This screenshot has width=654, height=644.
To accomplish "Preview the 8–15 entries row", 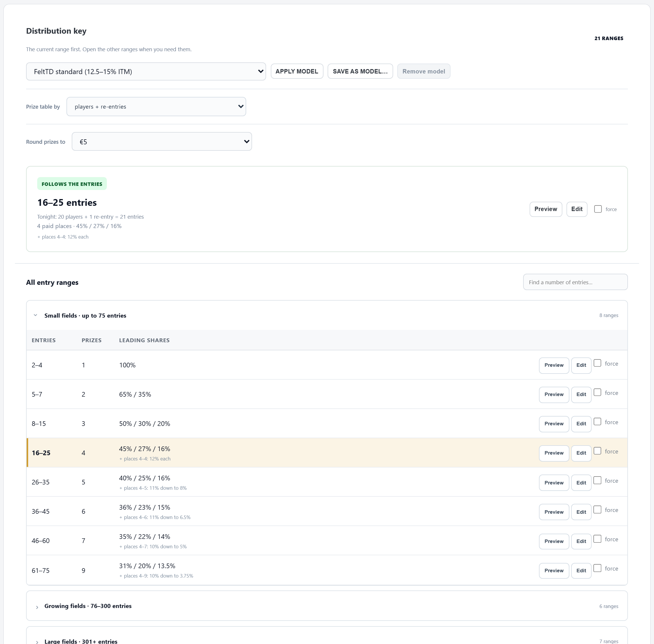I will click(x=554, y=424).
